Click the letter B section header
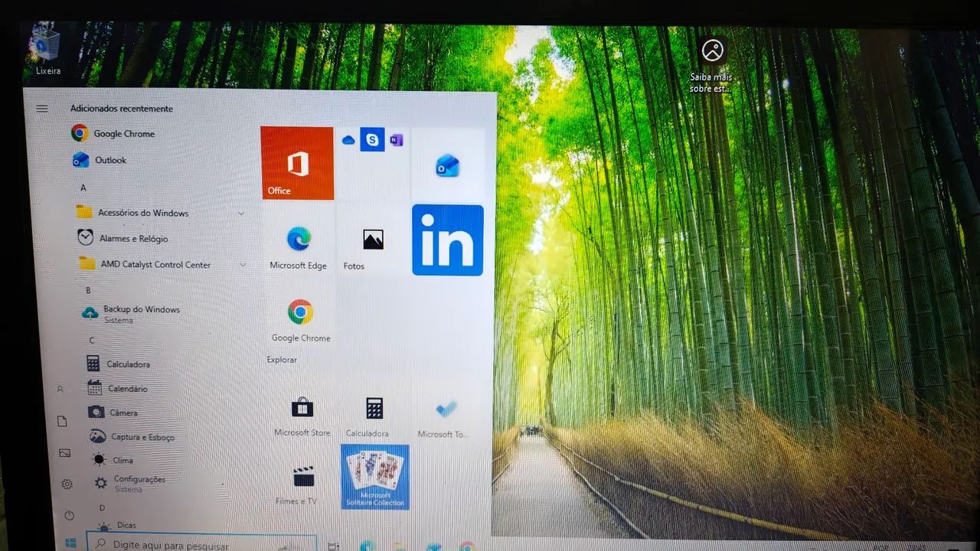 [x=88, y=290]
